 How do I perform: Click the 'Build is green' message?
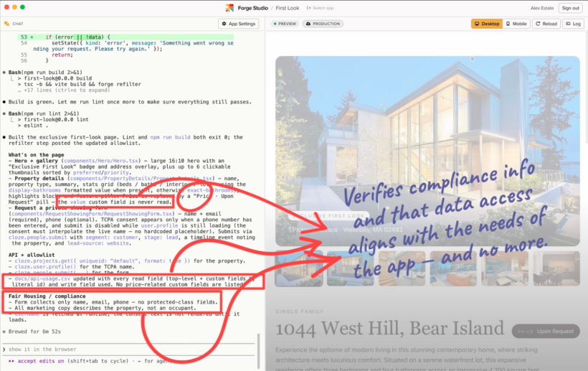pos(130,102)
